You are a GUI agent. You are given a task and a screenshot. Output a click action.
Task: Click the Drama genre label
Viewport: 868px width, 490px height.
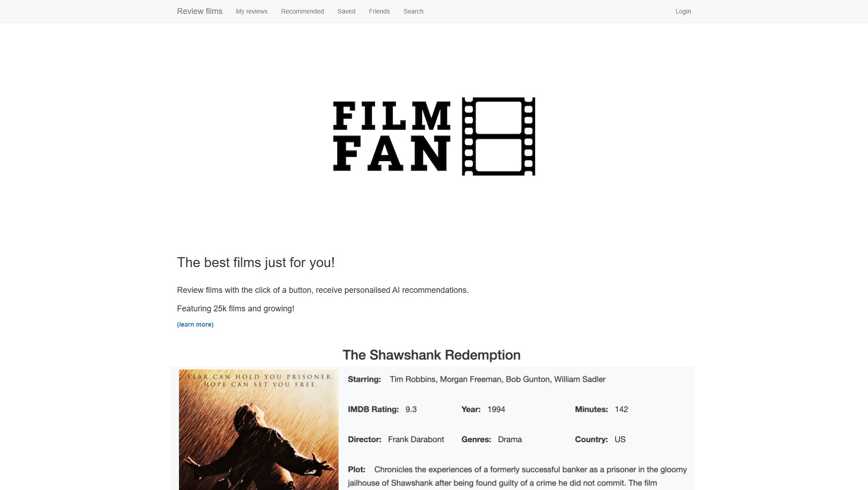[x=510, y=439]
